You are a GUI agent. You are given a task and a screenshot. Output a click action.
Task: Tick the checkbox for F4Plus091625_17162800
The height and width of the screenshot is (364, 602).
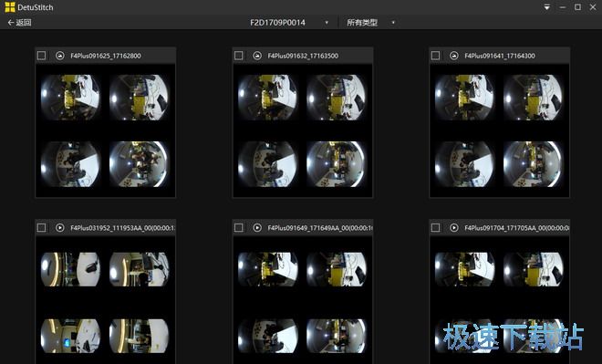point(41,56)
